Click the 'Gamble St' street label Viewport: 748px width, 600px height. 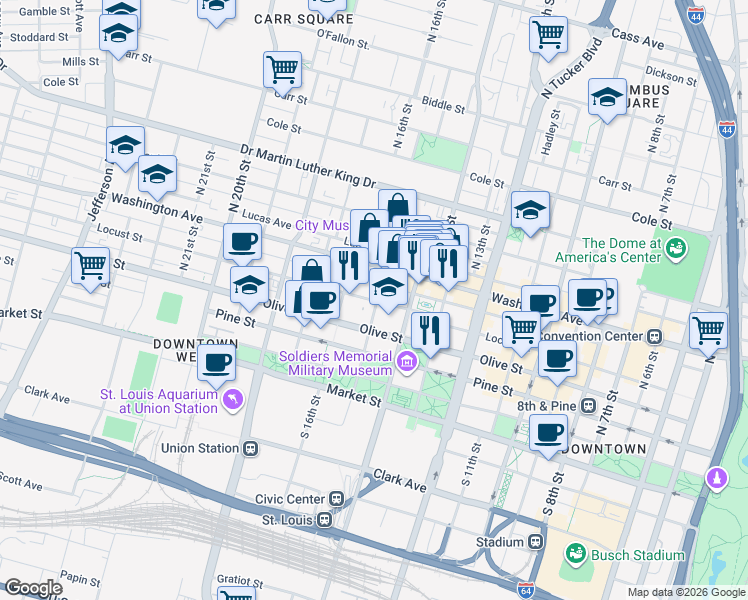44,11
